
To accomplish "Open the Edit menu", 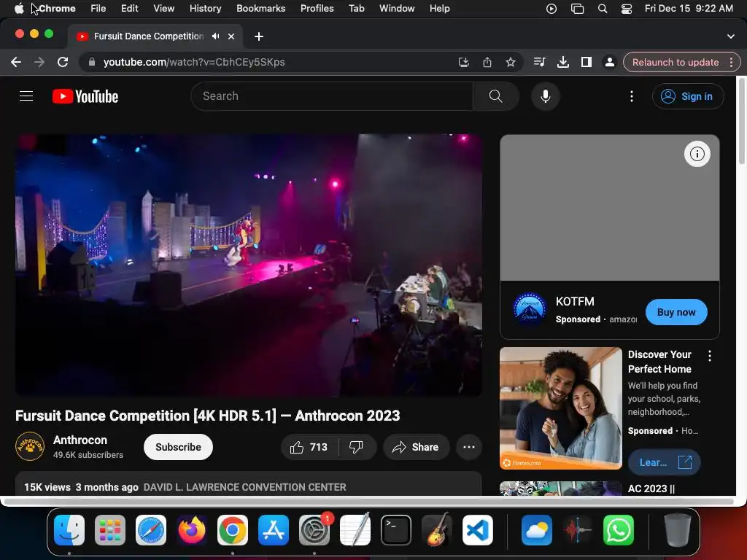I will (129, 9).
